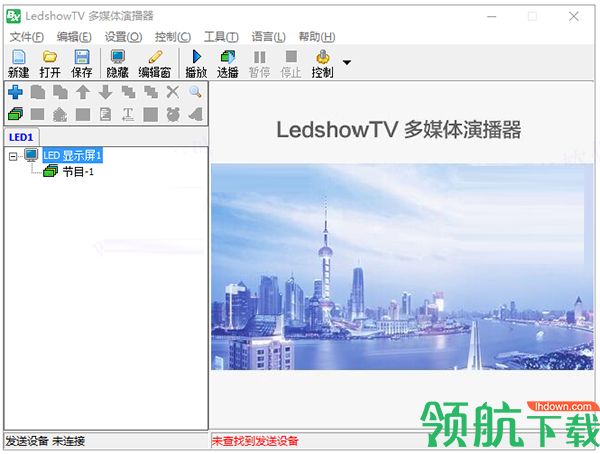The height and width of the screenshot is (454, 600).
Task: Click the double-page paste icon
Action: point(60,92)
